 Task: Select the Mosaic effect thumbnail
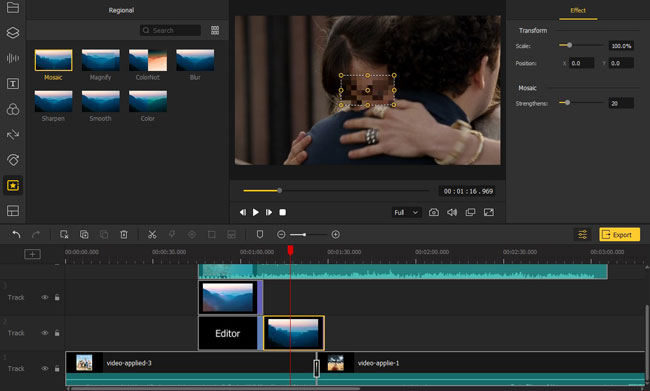point(53,60)
